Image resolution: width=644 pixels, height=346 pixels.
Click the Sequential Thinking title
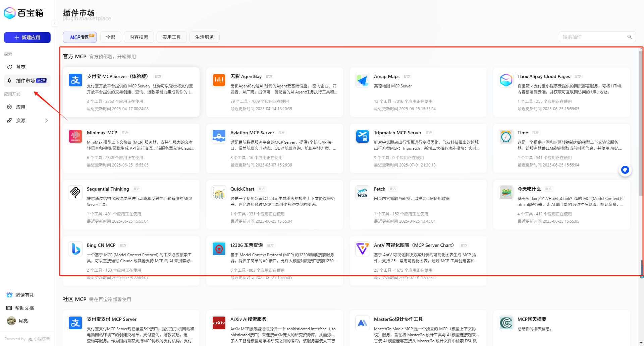(x=108, y=189)
